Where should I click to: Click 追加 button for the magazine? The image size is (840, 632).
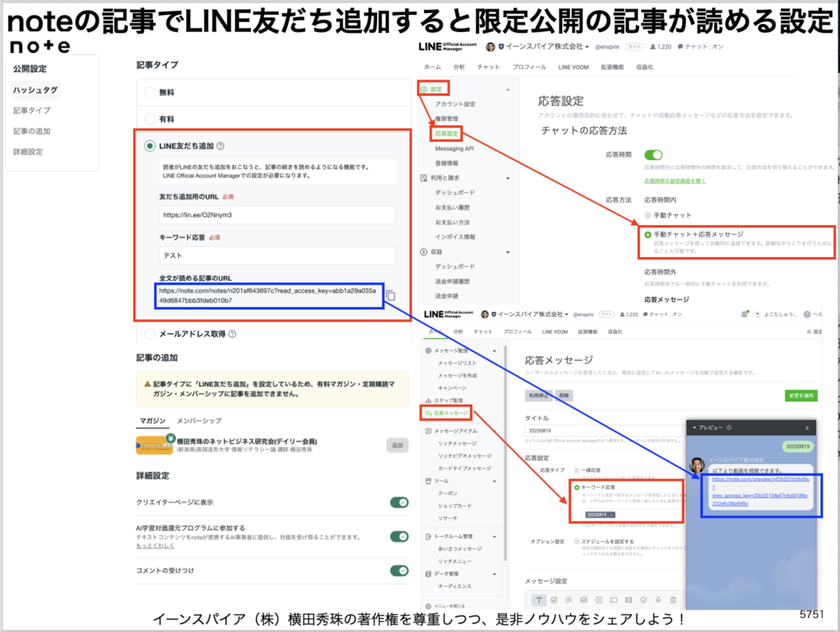pyautogui.click(x=397, y=446)
